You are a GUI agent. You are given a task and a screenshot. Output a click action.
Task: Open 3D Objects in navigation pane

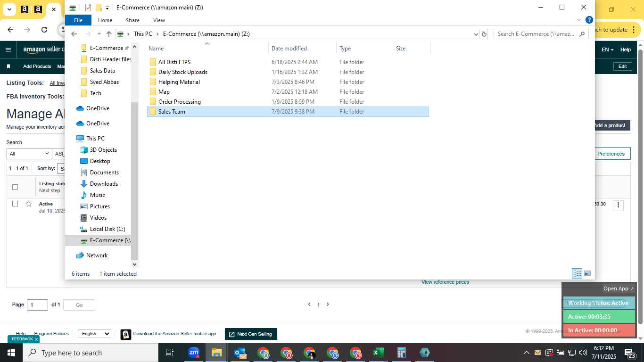[x=103, y=150]
